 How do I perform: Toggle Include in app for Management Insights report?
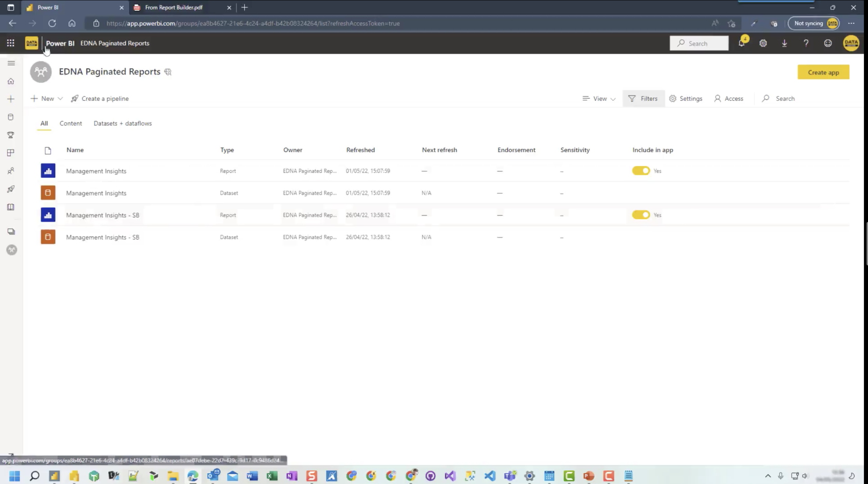(641, 171)
